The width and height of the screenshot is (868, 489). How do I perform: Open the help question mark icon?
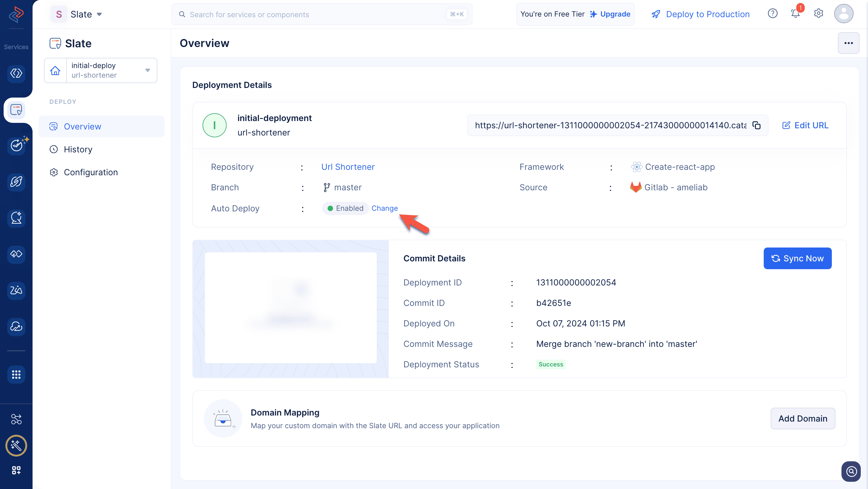click(x=772, y=14)
